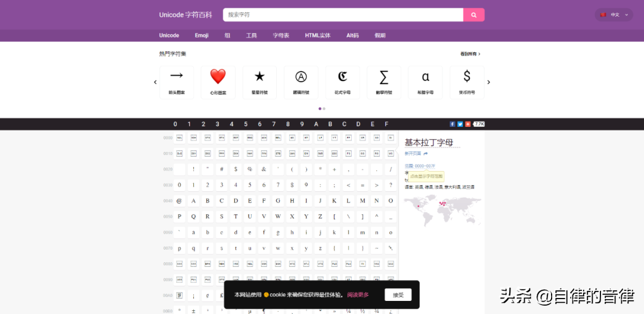Viewport: 644px width, 314px height.
Task: Open the arrow symbols (箭头图案) card
Action: (177, 82)
